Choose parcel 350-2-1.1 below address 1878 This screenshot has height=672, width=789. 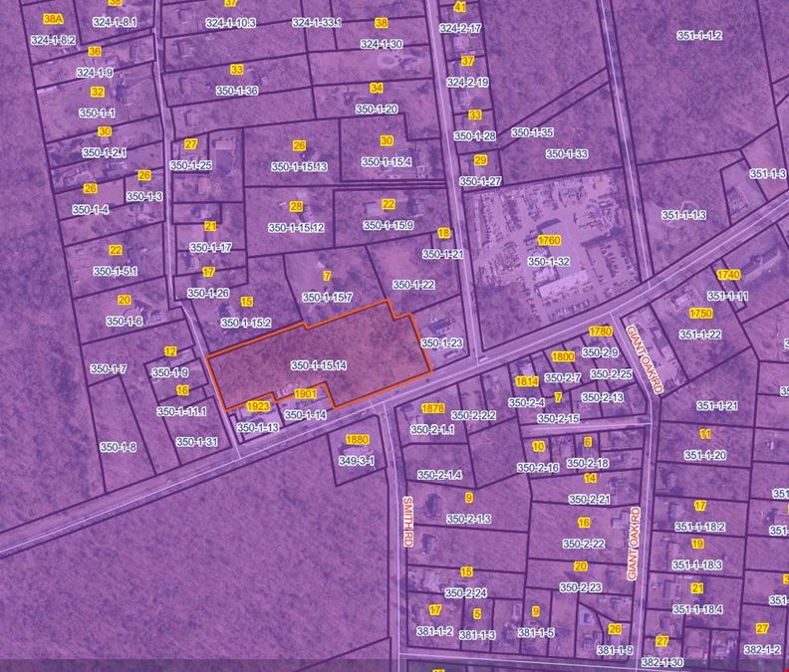pyautogui.click(x=432, y=429)
